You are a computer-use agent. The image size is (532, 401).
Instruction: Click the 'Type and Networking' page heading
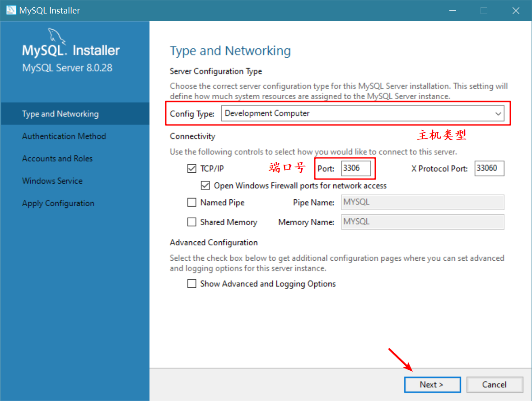230,51
